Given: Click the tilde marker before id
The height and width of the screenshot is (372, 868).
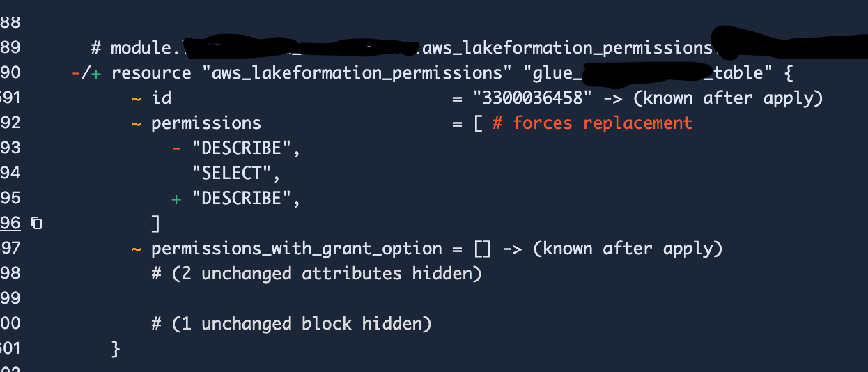Looking at the screenshot, I should pyautogui.click(x=136, y=98).
